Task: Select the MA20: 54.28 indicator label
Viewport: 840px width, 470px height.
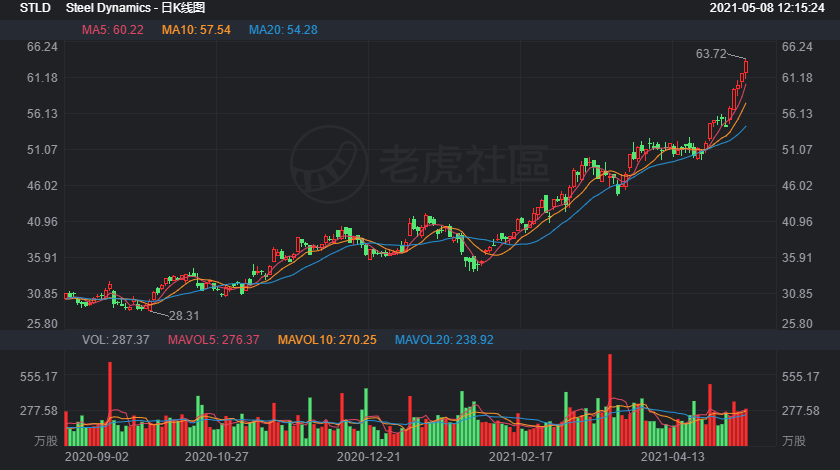Action: [283, 30]
